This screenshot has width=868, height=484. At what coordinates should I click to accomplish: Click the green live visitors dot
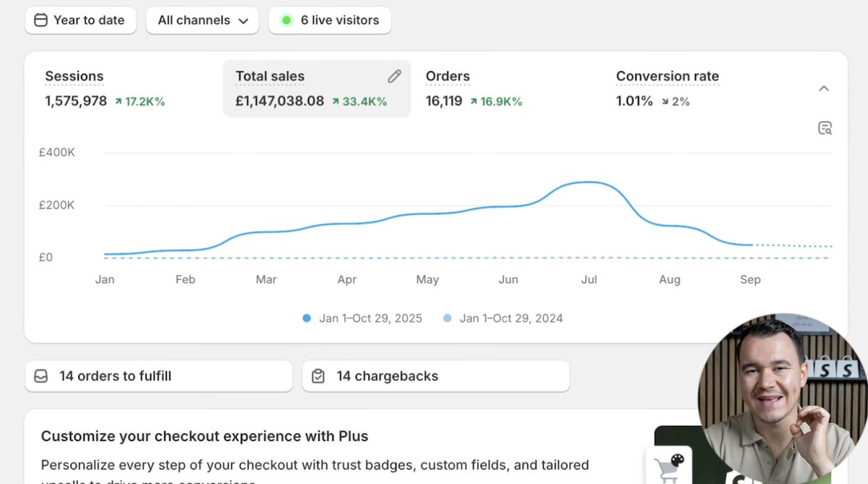[x=286, y=20]
